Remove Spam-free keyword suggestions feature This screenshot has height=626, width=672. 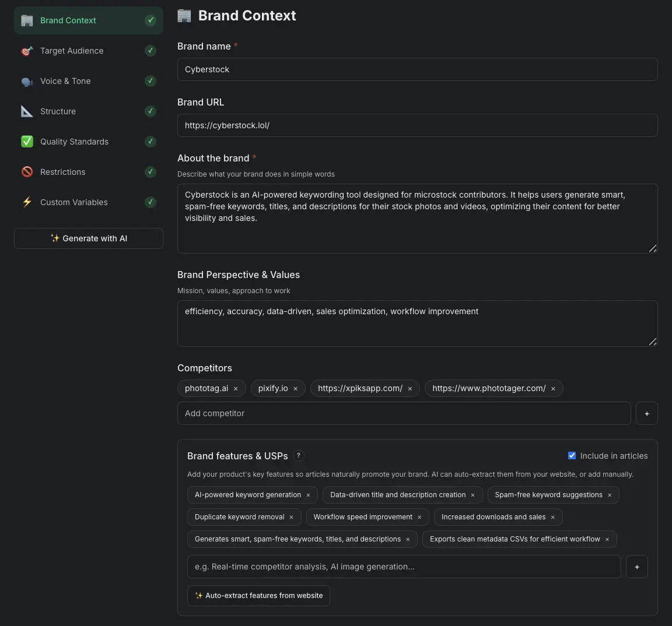pos(610,495)
